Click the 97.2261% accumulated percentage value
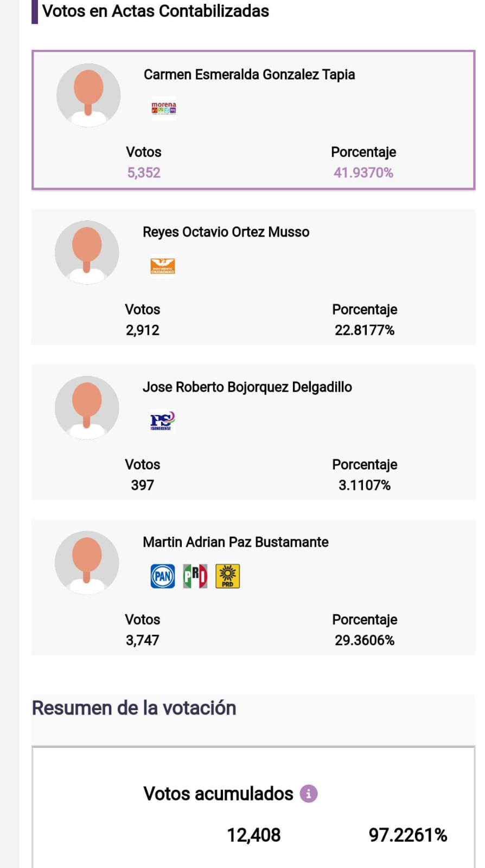 pos(407,835)
